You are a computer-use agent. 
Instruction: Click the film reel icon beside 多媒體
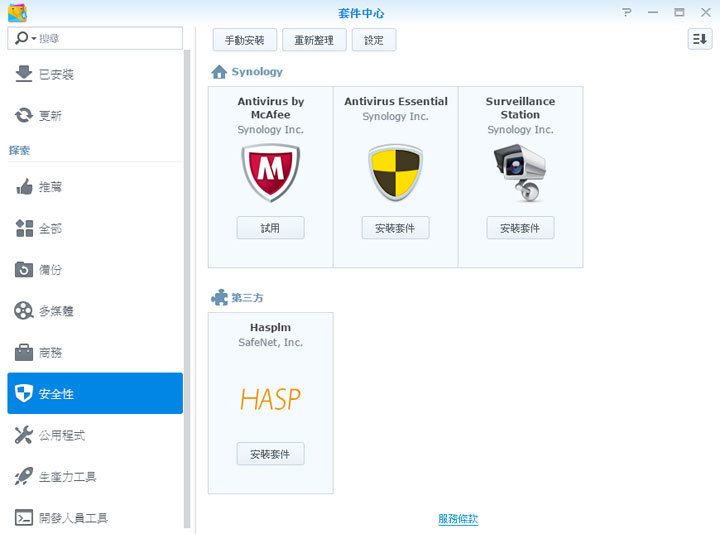tap(24, 311)
